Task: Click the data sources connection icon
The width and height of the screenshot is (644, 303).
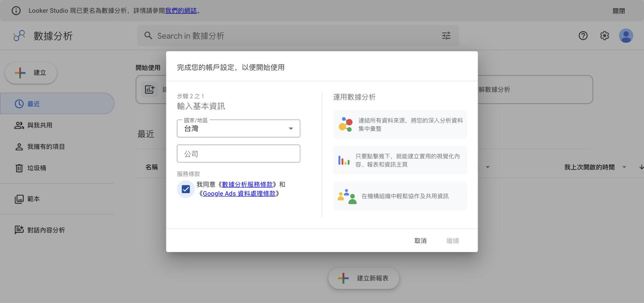Action: [x=345, y=125]
